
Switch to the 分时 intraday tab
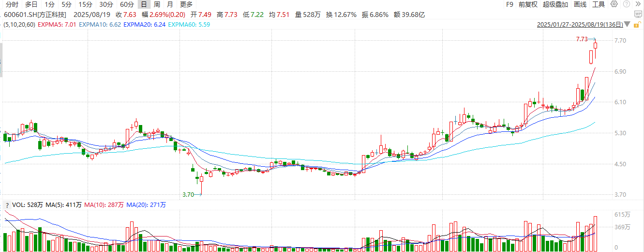pyautogui.click(x=12, y=4)
